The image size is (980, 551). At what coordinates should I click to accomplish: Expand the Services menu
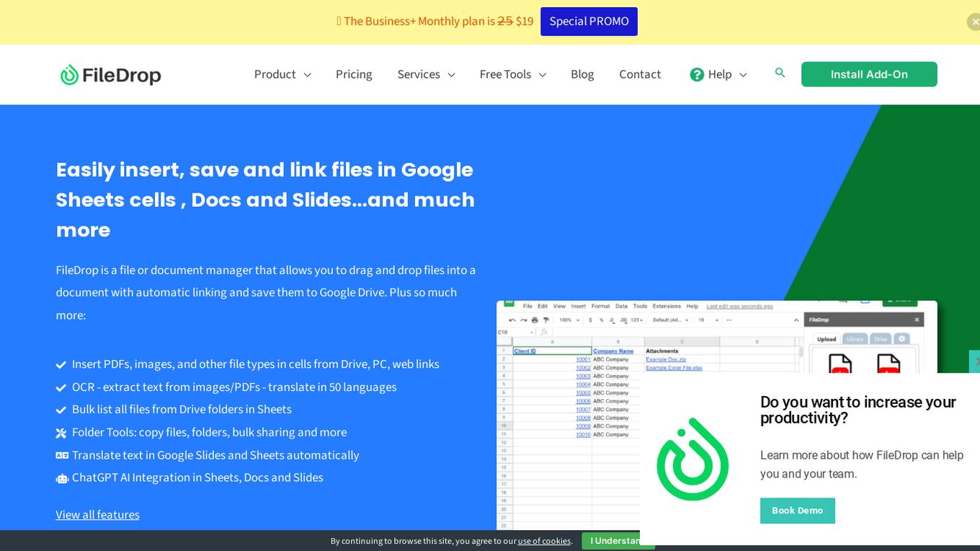[x=426, y=74]
